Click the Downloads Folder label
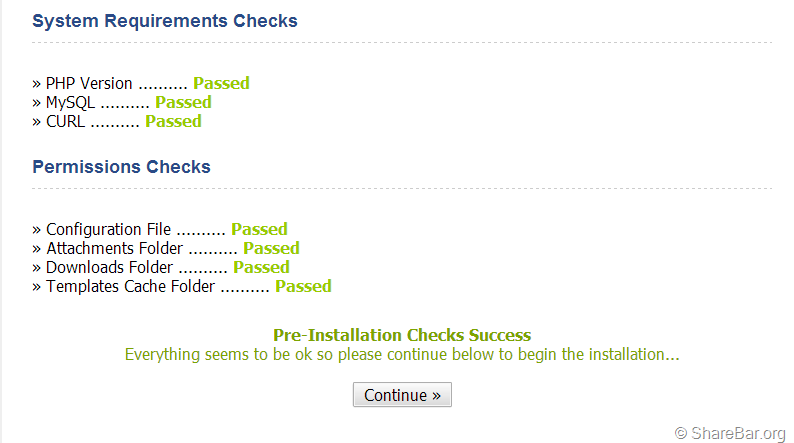 (110, 268)
